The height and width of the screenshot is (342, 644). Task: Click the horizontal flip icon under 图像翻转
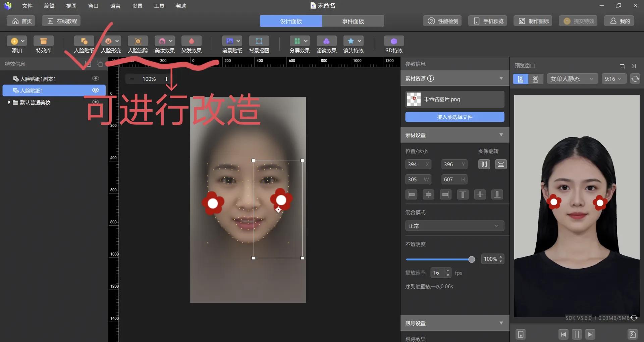click(484, 164)
